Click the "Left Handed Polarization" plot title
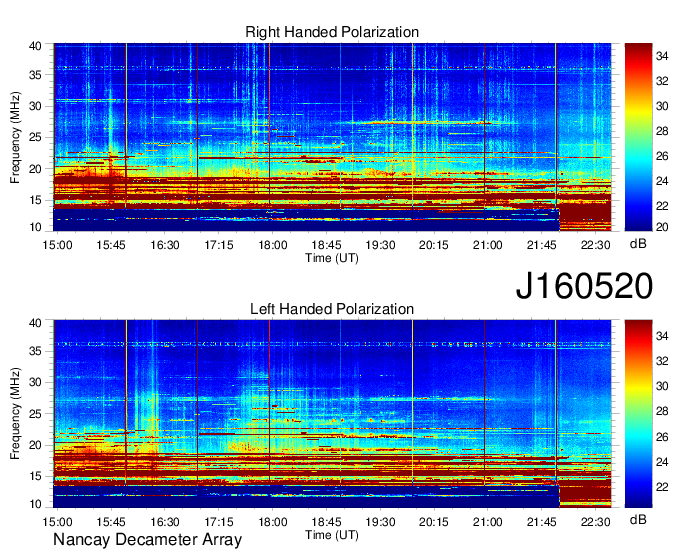The image size is (680, 552). pyautogui.click(x=332, y=309)
